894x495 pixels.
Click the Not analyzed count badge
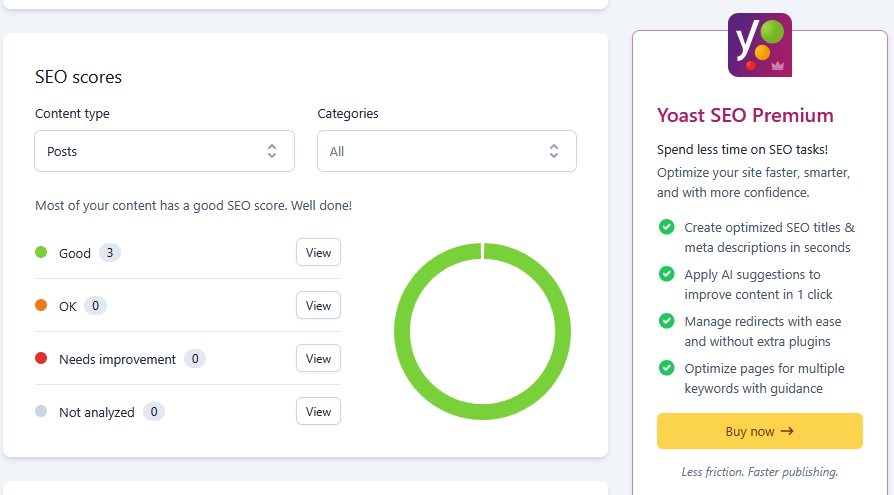tap(154, 412)
